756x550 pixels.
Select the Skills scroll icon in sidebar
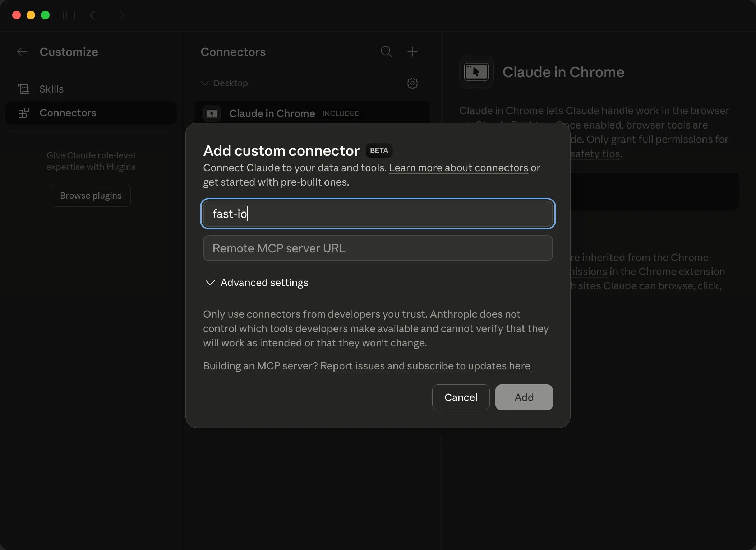pyautogui.click(x=24, y=89)
